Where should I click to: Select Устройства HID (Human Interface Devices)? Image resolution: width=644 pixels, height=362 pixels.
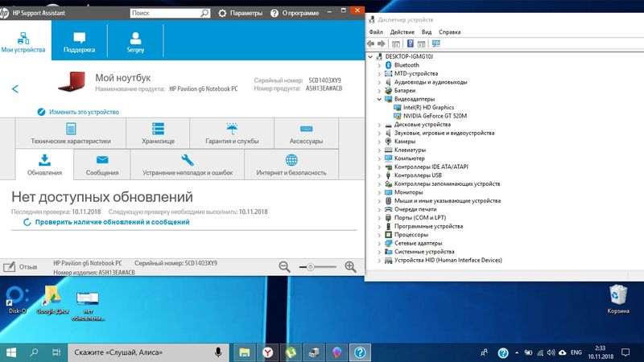click(448, 260)
